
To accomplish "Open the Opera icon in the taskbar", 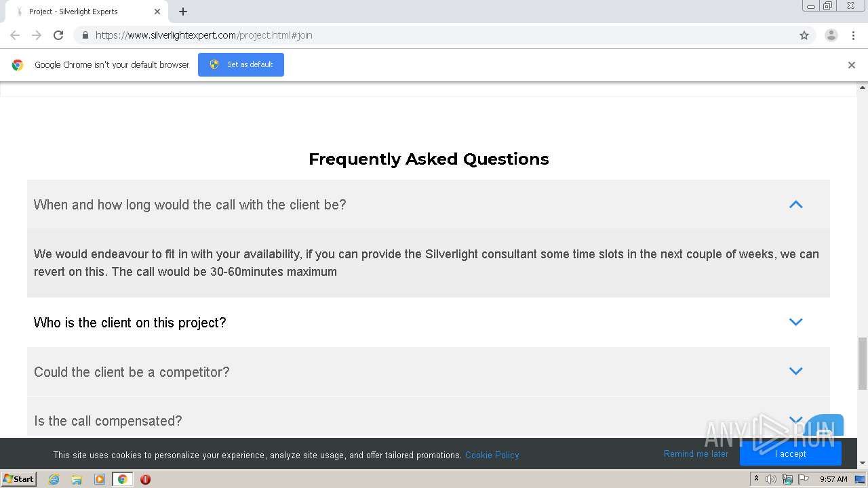I will click(x=145, y=479).
